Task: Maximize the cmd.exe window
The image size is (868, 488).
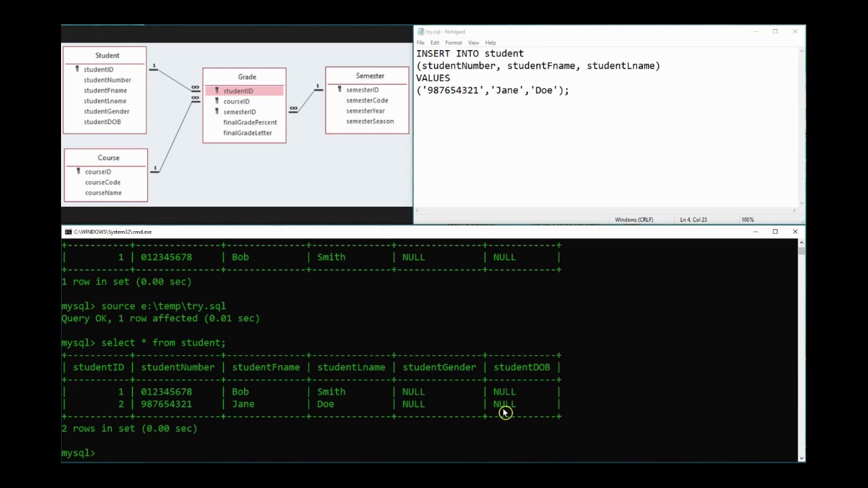Action: tap(775, 232)
